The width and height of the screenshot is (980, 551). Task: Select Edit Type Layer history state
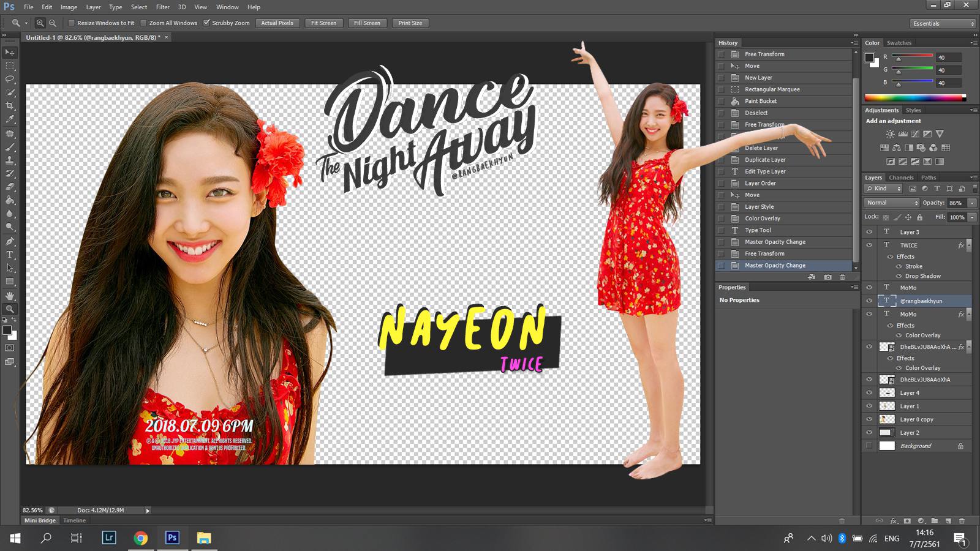[784, 171]
